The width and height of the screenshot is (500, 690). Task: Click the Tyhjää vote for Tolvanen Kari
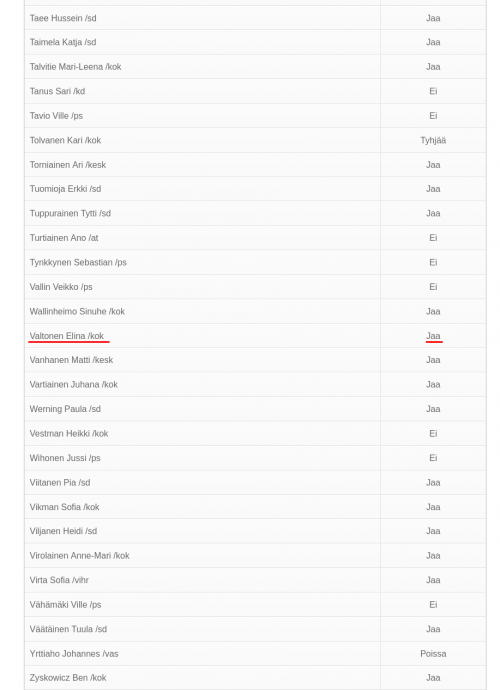click(433, 140)
